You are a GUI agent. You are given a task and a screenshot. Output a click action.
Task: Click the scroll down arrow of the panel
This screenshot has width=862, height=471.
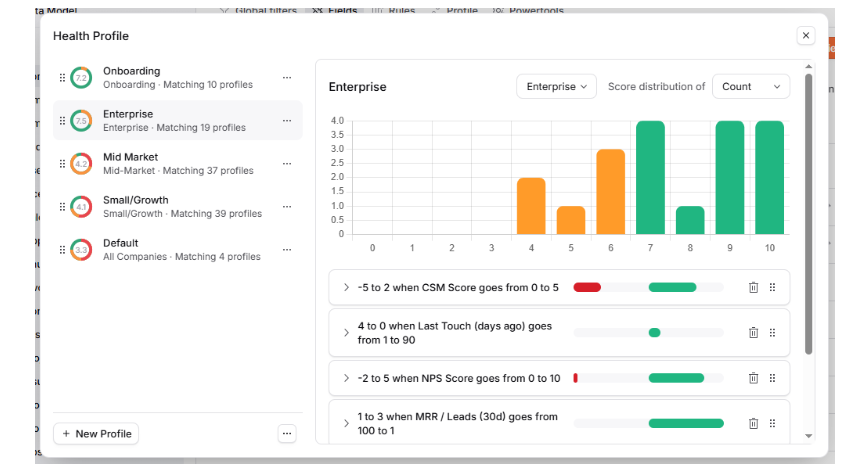(808, 436)
